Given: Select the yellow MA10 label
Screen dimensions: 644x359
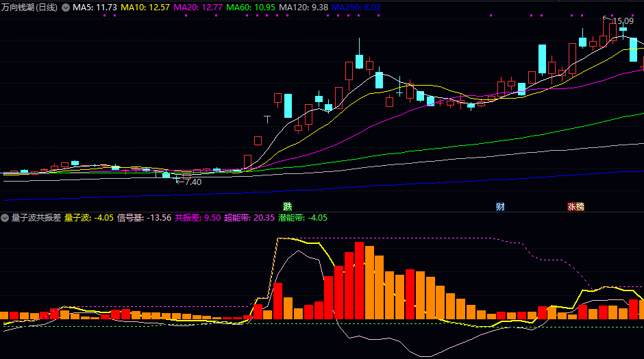Looking at the screenshot, I should [x=146, y=8].
